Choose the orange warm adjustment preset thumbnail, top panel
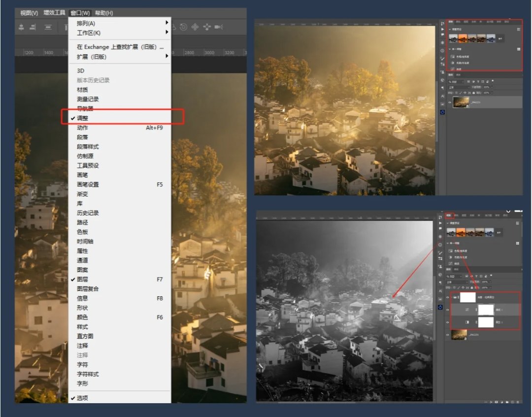The height and width of the screenshot is (417, 532). (463, 38)
